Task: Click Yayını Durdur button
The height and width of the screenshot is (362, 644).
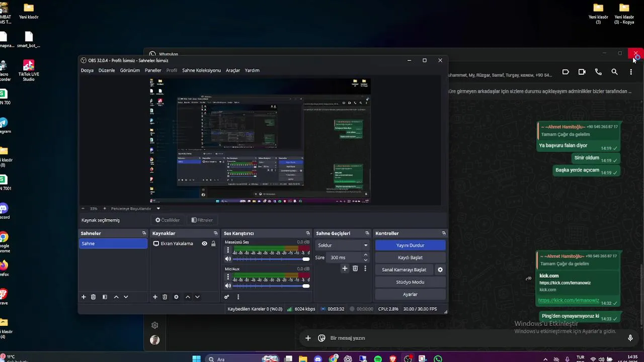Action: [x=410, y=245]
